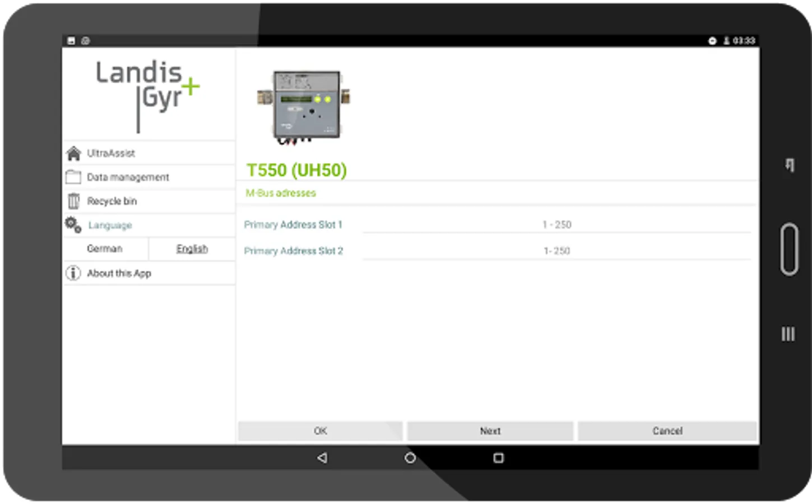Focus the Primary Address Slot 1 field
Screen dimensions: 812x504
click(x=556, y=225)
